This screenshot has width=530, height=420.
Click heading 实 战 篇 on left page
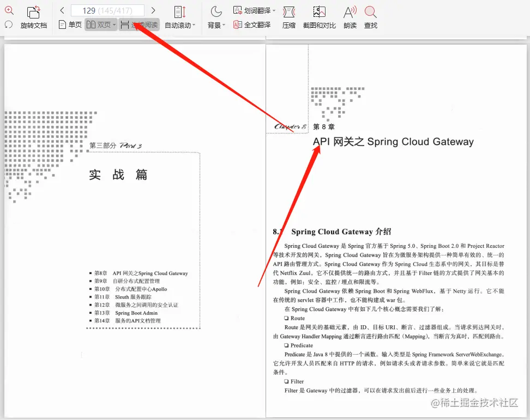pyautogui.click(x=118, y=175)
